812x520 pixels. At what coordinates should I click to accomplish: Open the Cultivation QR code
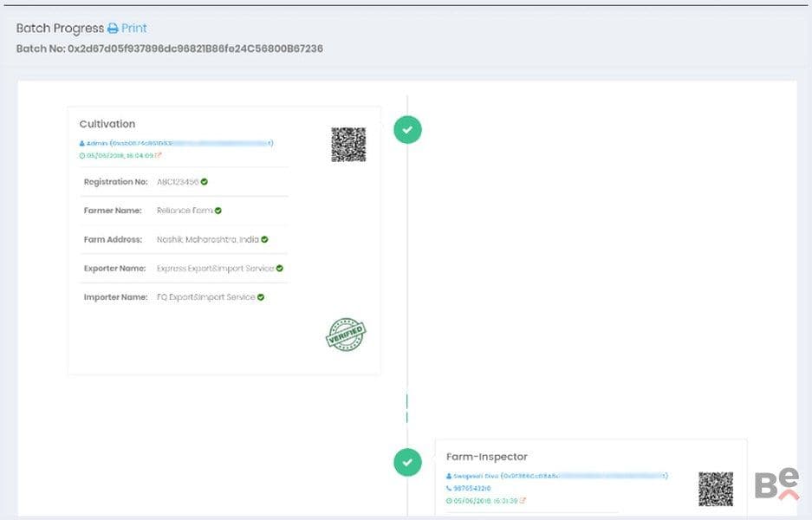click(348, 145)
